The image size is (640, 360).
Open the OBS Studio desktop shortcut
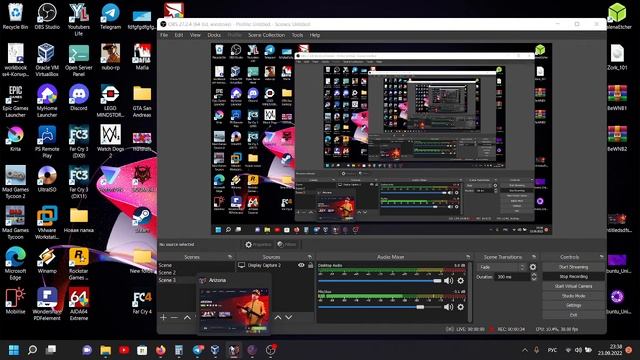tap(47, 16)
